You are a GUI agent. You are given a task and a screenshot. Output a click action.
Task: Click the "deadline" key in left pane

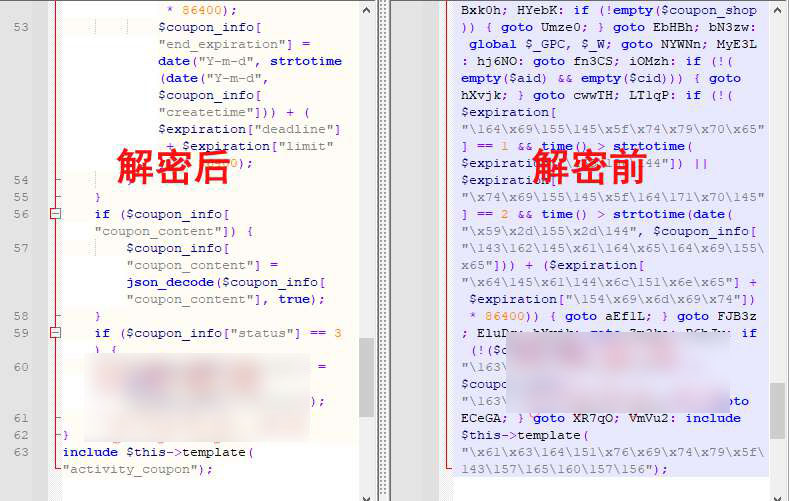294,129
